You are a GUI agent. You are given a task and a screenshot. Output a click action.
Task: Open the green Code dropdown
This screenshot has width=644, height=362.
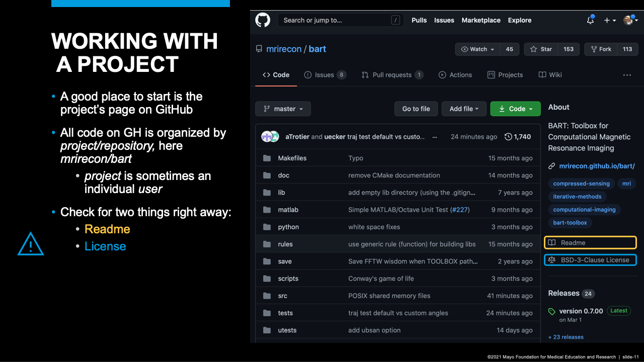(515, 109)
